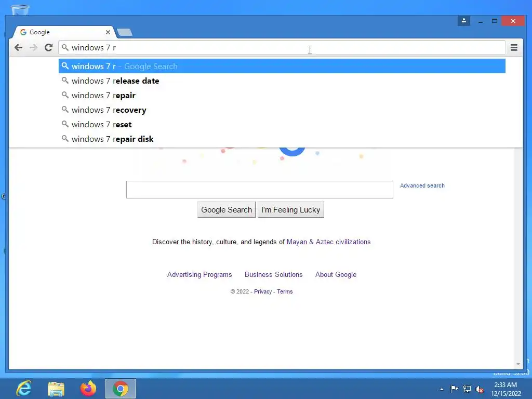Click the page scrollbar down arrow
The image size is (532, 399).
[x=518, y=364]
